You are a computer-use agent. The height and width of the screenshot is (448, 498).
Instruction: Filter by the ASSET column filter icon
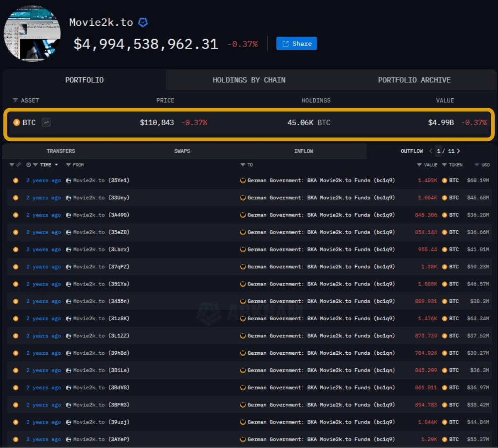[15, 100]
